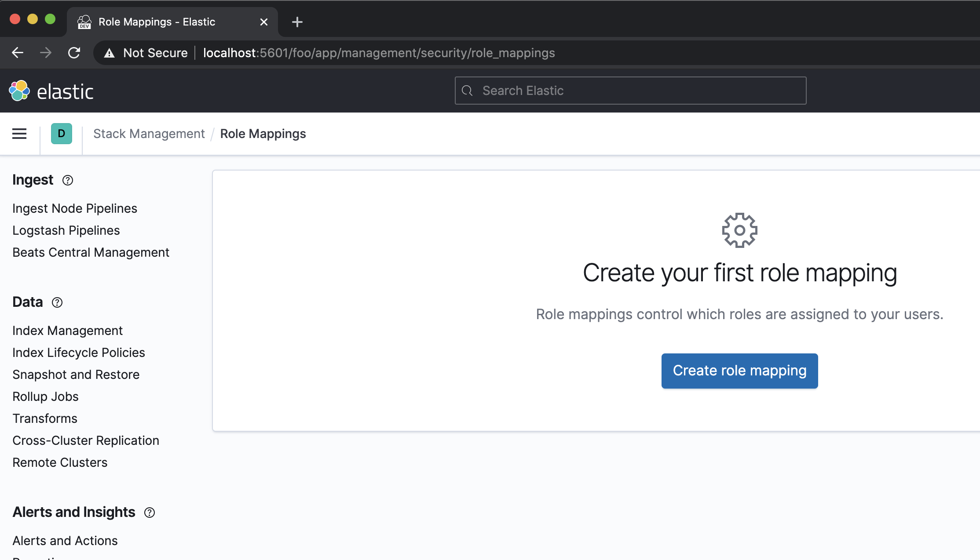Screen dimensions: 980x560
Task: Open Cross-Cluster Replication page
Action: [86, 440]
